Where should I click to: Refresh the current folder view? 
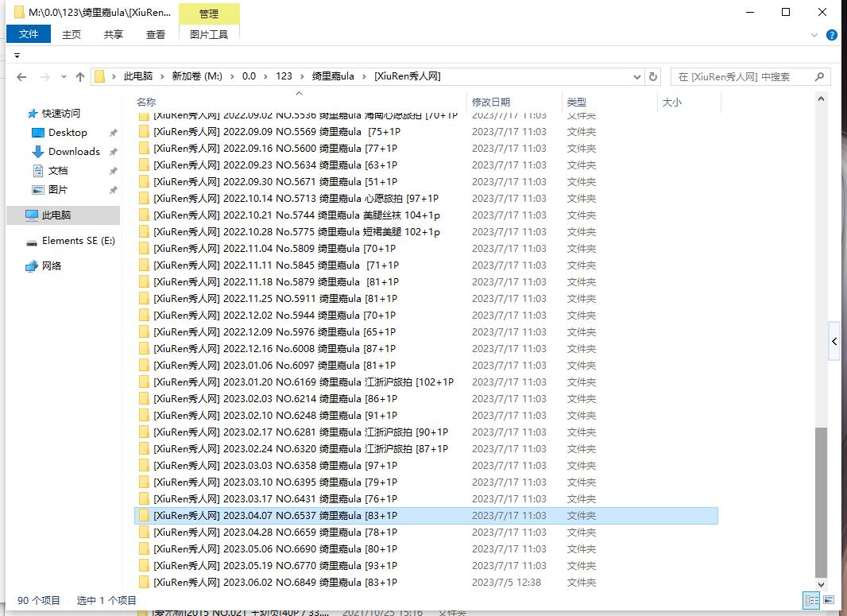pos(653,77)
